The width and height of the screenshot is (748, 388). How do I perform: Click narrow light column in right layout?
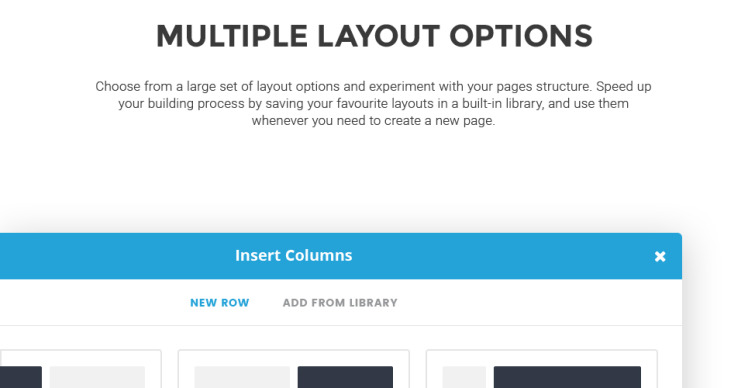(x=464, y=377)
